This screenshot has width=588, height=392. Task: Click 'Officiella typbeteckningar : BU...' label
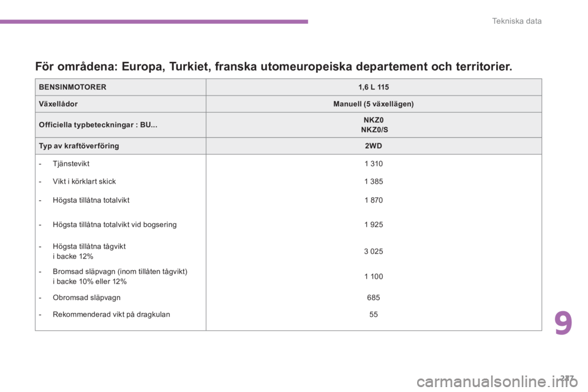(98, 125)
